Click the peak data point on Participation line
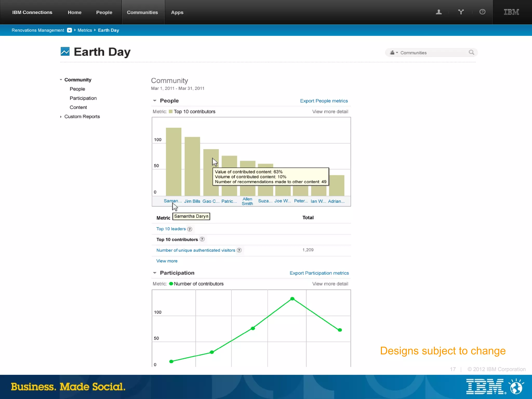532x399 pixels. [292, 299]
